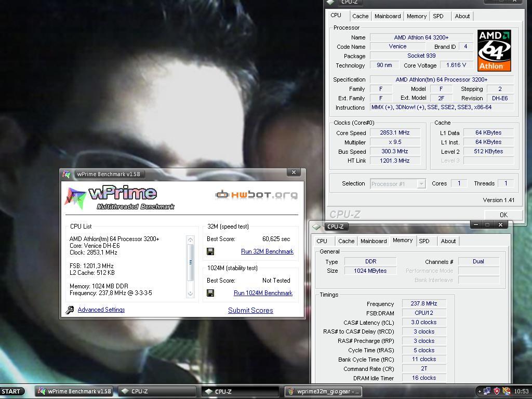Viewport: 532px width, 399px height.
Task: Open About tab in lower CPU-Z
Action: point(448,241)
